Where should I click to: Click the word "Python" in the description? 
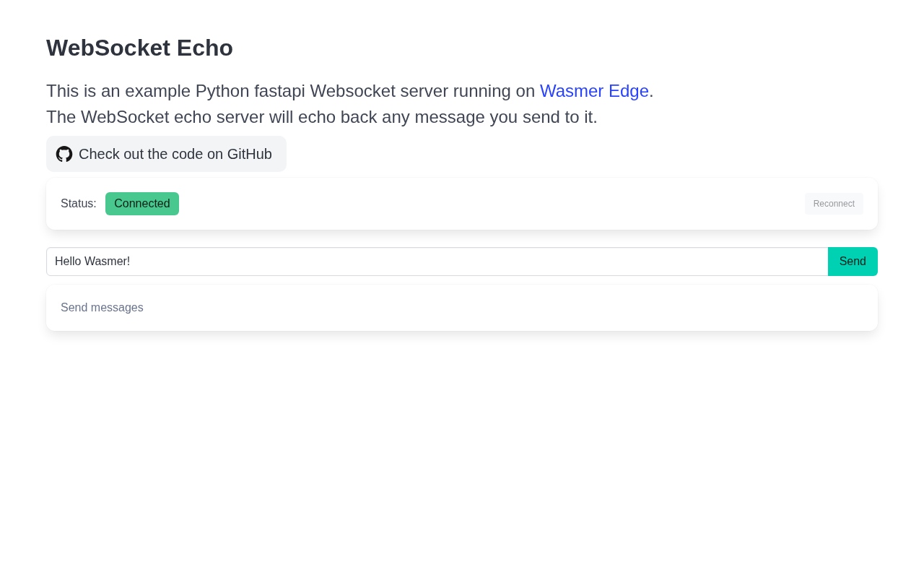coord(222,91)
